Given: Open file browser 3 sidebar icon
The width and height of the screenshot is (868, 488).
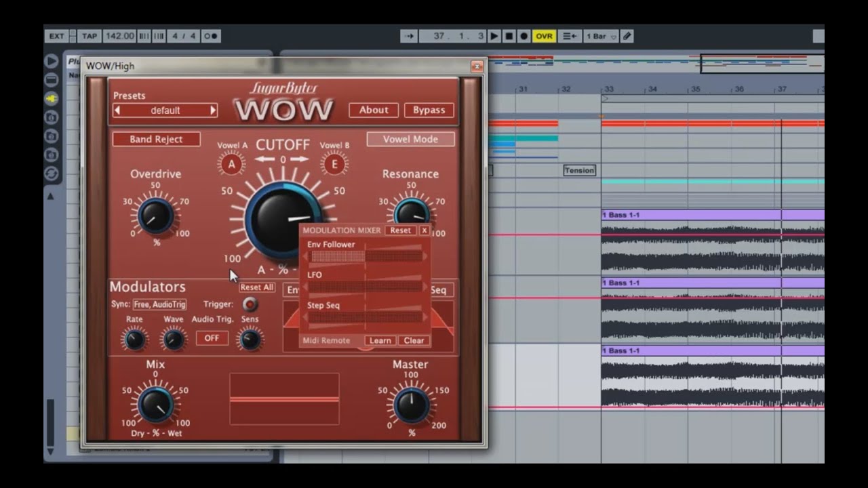Looking at the screenshot, I should coord(52,155).
